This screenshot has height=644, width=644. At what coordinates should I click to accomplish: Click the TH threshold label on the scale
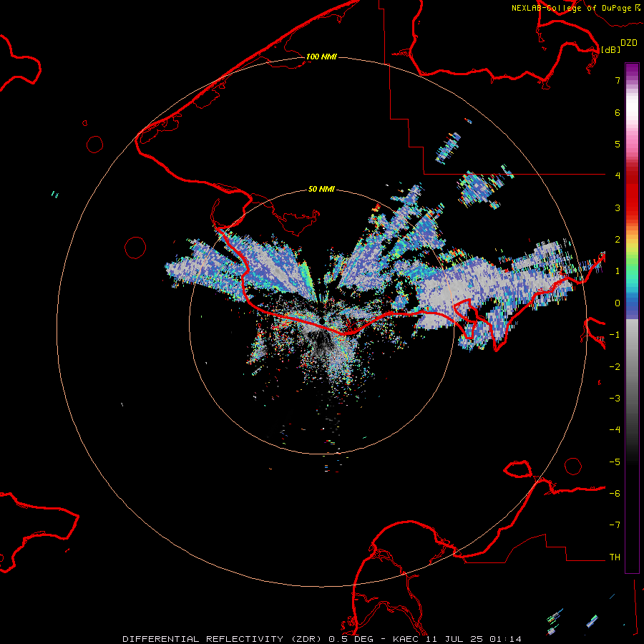pos(615,557)
